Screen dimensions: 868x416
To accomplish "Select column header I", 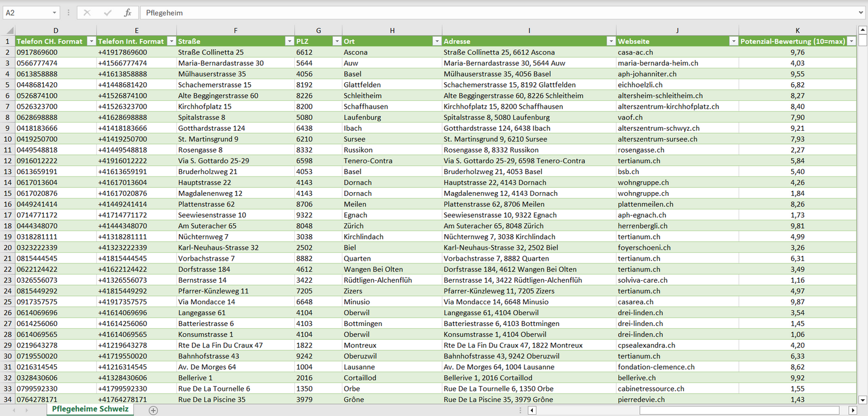I will click(x=529, y=31).
